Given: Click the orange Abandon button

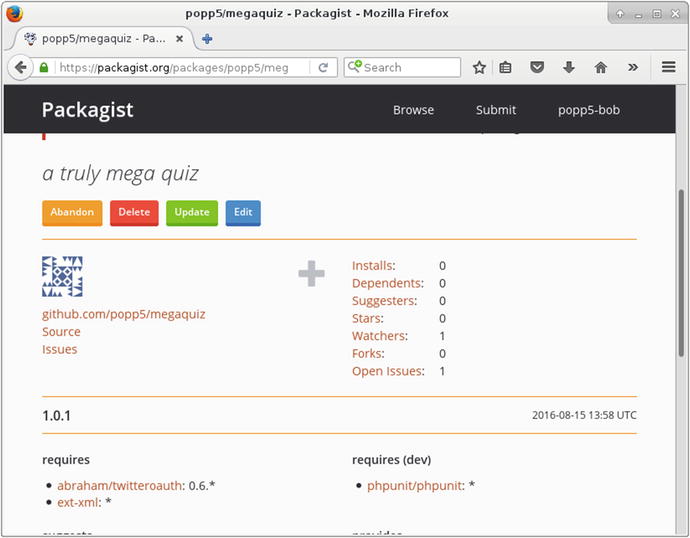Looking at the screenshot, I should click(x=72, y=213).
